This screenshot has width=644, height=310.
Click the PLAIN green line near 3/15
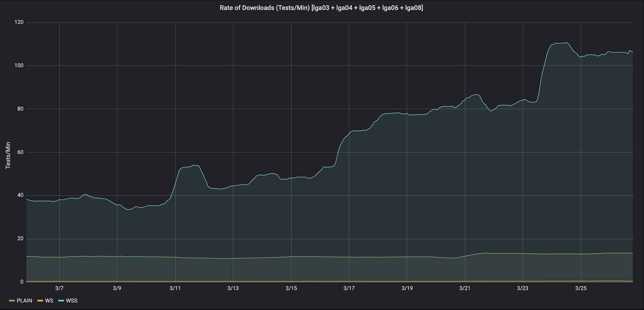(291, 257)
